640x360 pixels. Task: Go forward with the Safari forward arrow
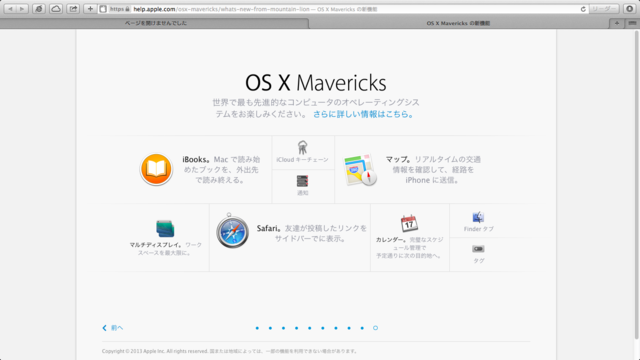22,9
